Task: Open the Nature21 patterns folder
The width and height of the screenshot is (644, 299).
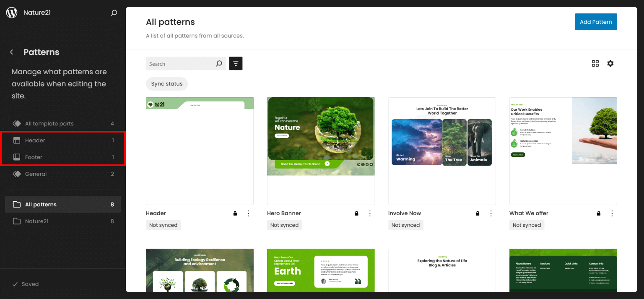Action: 37,221
